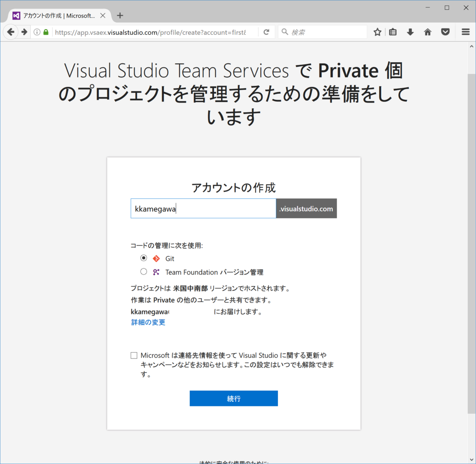476x464 pixels.
Task: Bookmark this page with the star icon
Action: click(x=377, y=32)
